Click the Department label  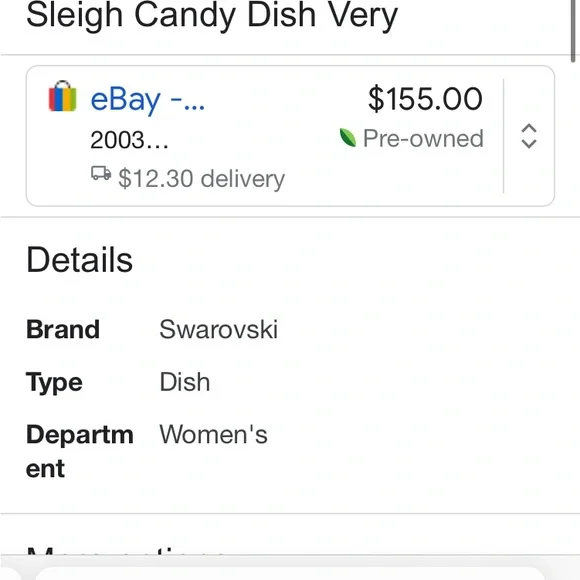click(x=80, y=451)
